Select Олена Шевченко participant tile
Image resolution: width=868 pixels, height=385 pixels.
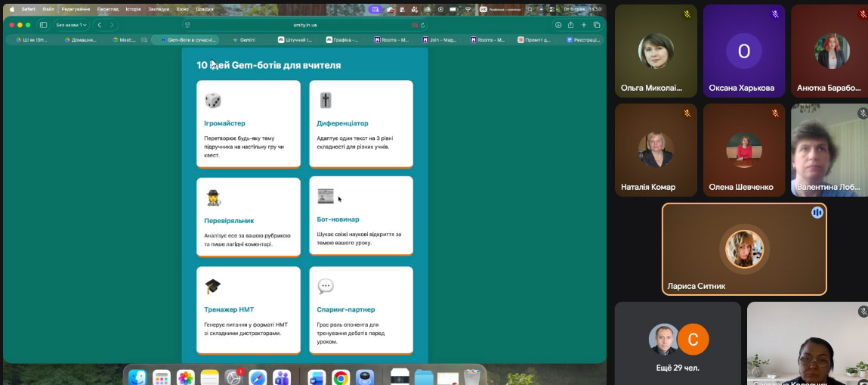[744, 150]
